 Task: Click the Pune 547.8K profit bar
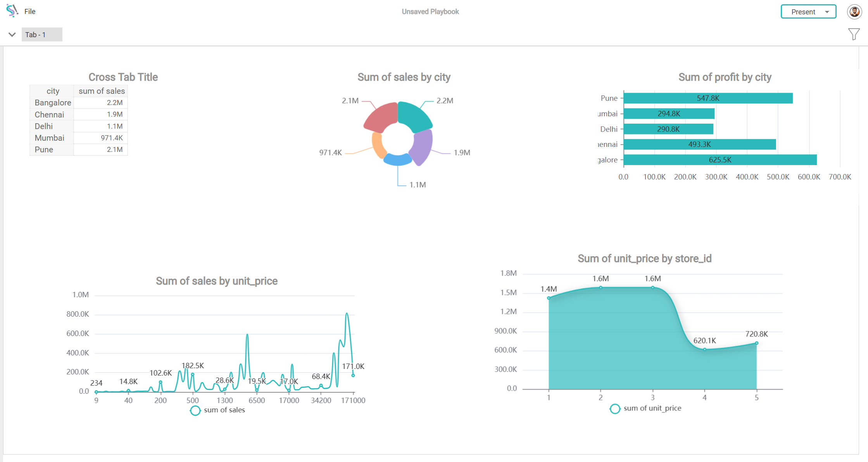point(708,98)
